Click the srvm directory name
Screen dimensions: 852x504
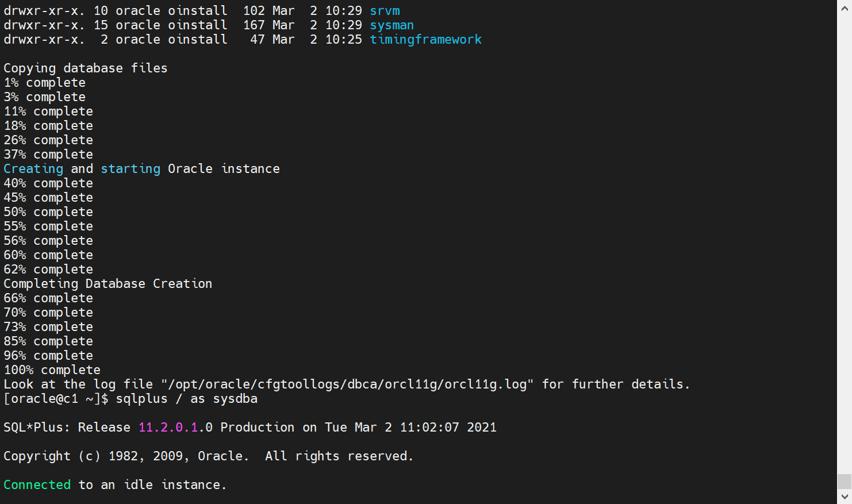click(x=385, y=11)
